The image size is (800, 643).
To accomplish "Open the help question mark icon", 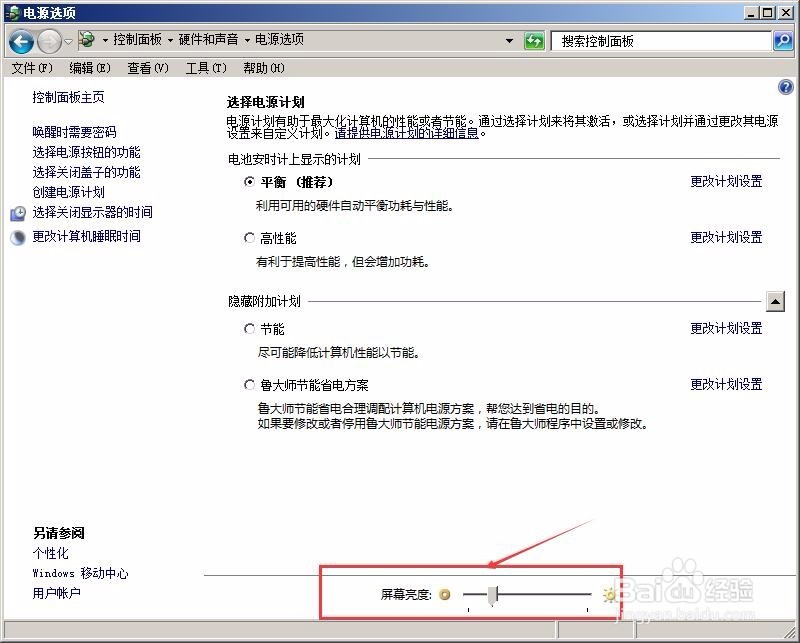I will 786,86.
